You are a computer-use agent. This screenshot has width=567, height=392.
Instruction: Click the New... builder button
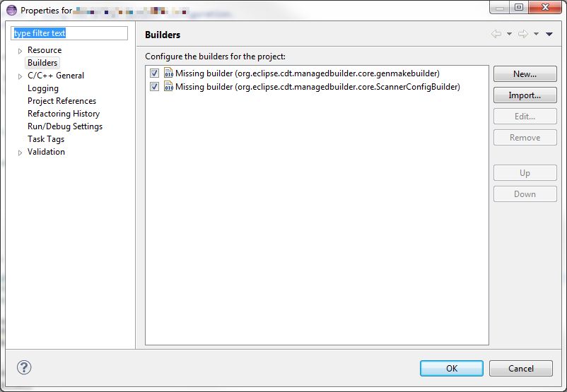tap(525, 74)
